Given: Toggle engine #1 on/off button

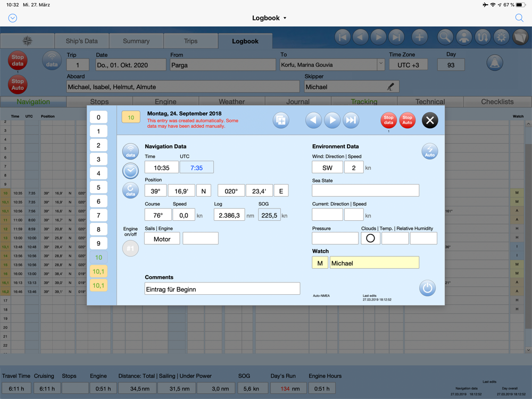Looking at the screenshot, I should 130,248.
